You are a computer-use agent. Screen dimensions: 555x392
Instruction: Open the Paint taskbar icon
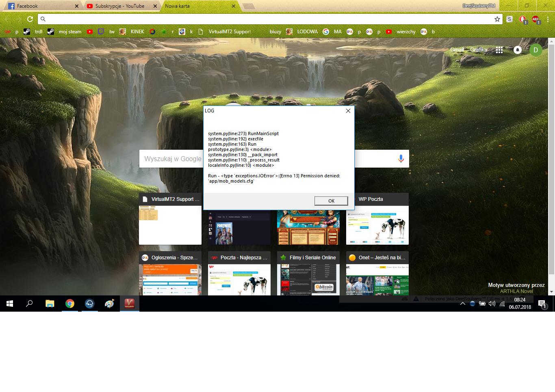pos(109,304)
